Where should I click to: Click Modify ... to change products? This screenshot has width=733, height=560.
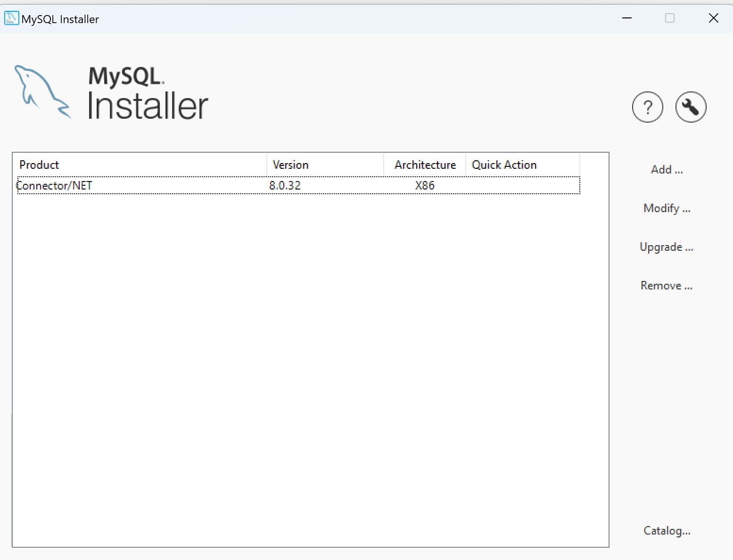[x=667, y=208]
